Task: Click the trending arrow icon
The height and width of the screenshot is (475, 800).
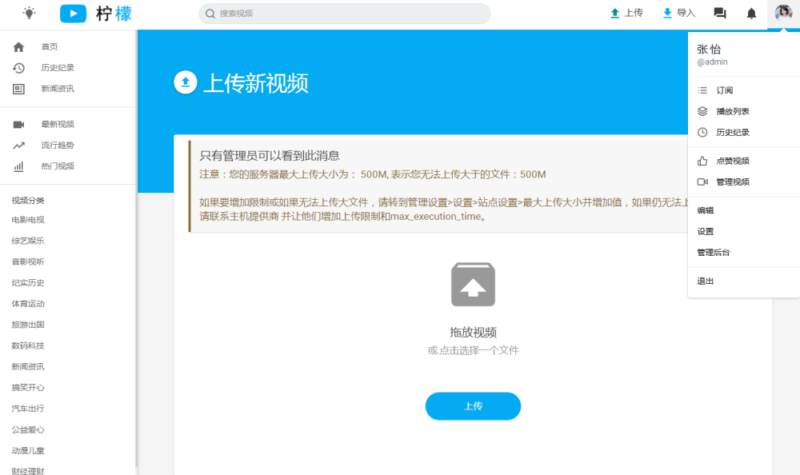Action: click(x=19, y=145)
